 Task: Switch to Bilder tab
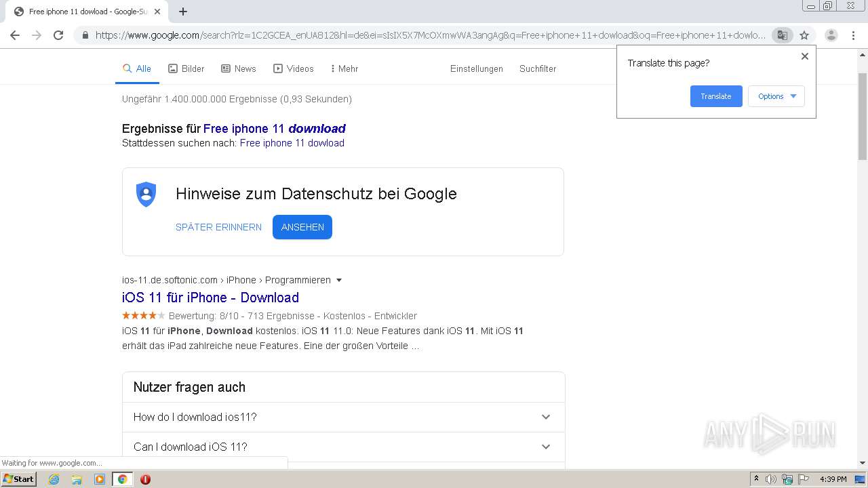coord(186,68)
